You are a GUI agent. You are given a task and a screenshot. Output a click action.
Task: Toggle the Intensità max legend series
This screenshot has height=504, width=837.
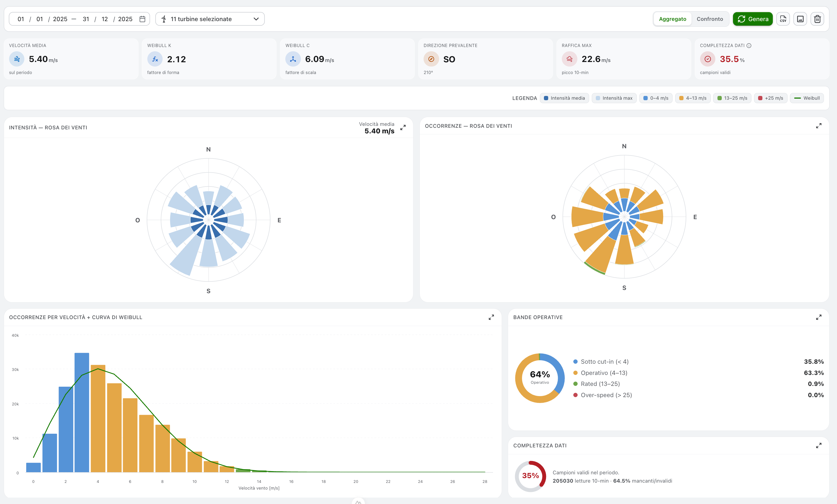(x=614, y=98)
